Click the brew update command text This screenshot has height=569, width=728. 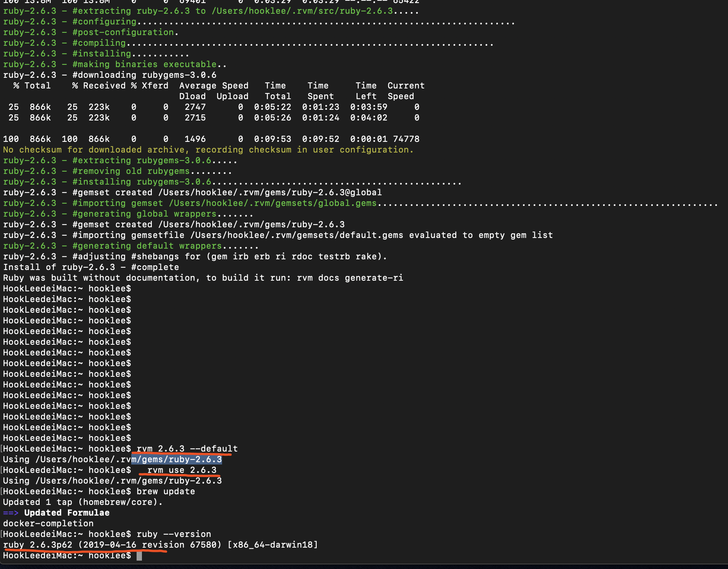pos(166,492)
